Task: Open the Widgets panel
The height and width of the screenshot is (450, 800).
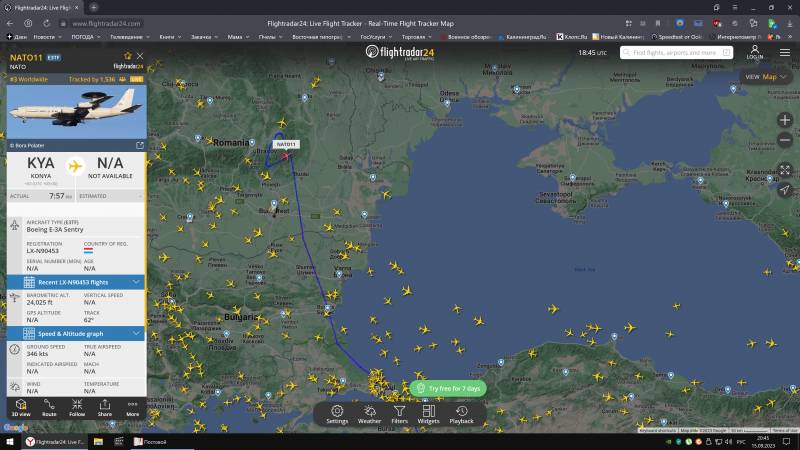Action: [x=429, y=414]
